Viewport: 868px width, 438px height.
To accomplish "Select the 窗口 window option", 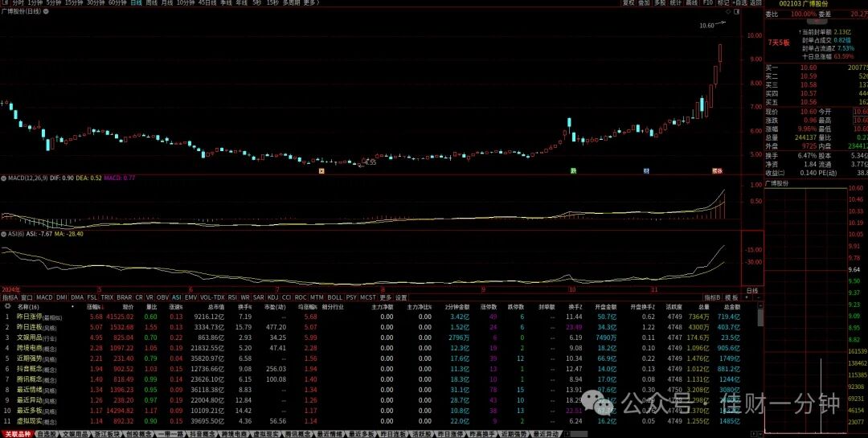I will click(27, 297).
